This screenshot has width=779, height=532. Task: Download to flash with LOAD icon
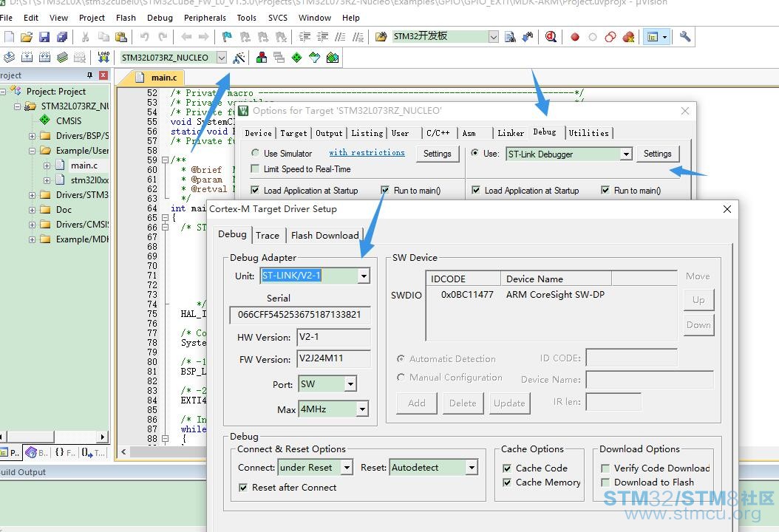103,58
